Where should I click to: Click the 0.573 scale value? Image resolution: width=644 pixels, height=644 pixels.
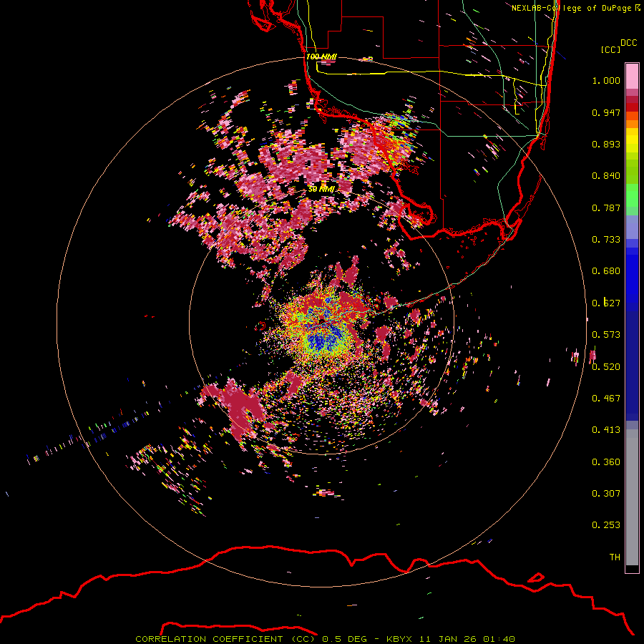606,335
